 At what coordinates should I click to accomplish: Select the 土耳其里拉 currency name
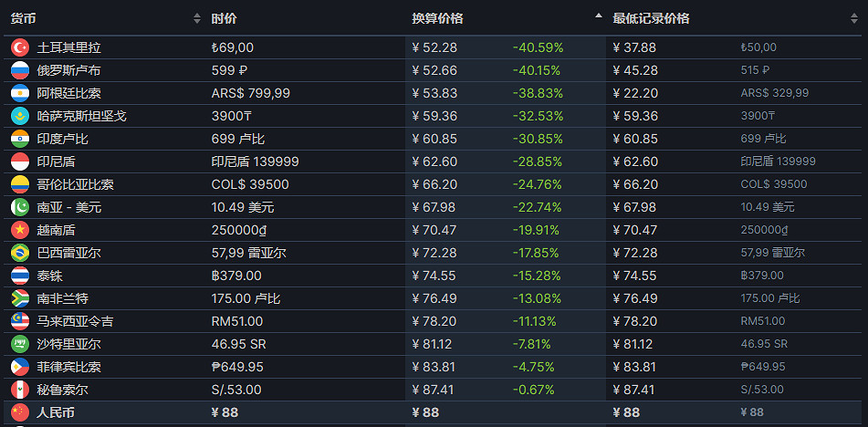[x=68, y=47]
